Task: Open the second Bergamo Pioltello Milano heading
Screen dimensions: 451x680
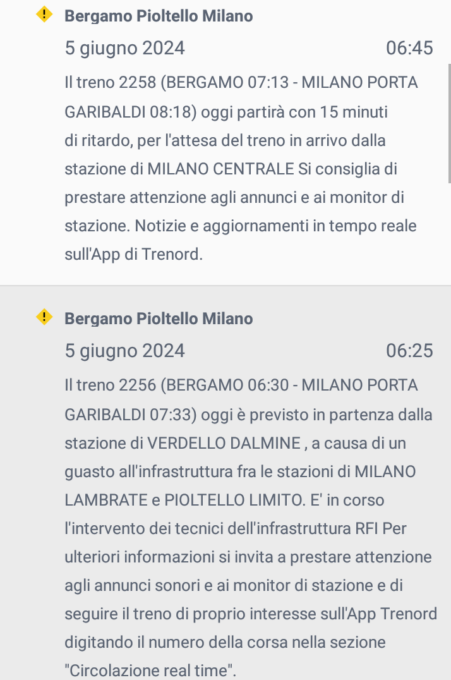Action: click(x=159, y=319)
